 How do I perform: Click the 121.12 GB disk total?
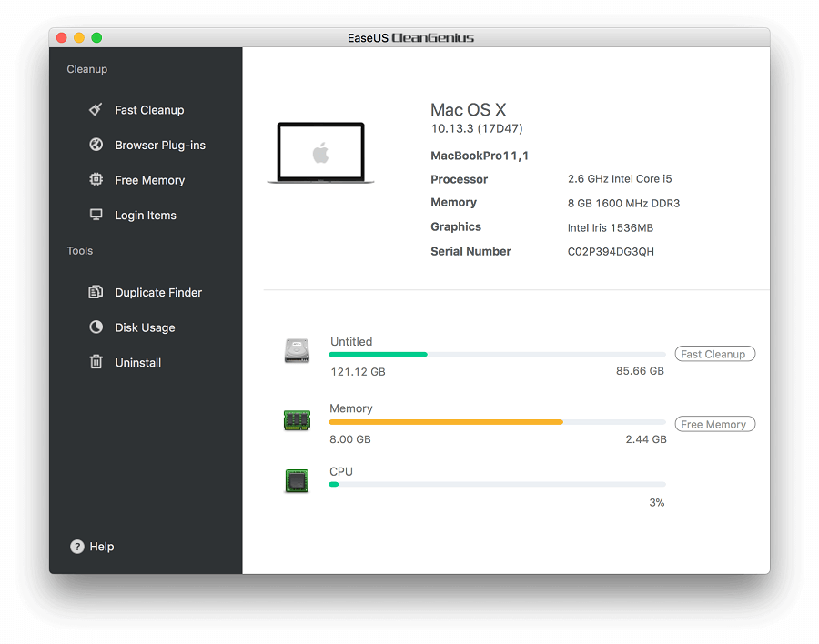tap(358, 372)
